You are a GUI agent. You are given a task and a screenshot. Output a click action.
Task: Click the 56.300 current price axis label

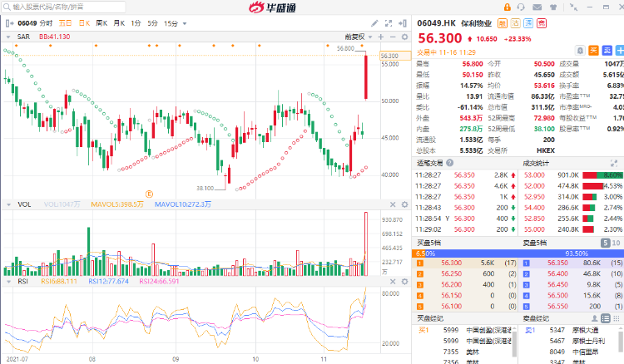coord(395,56)
